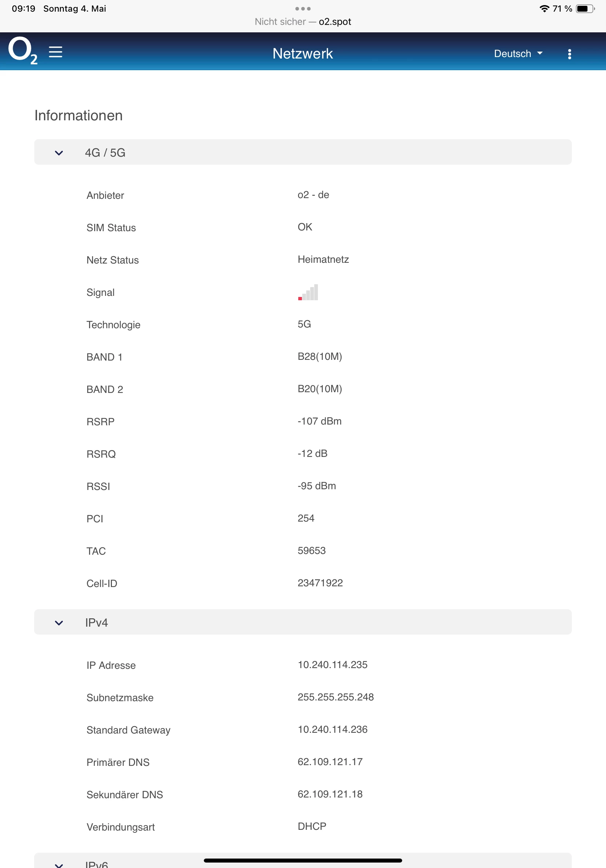
Task: Tap the three dots above address bar
Action: pyautogui.click(x=303, y=9)
